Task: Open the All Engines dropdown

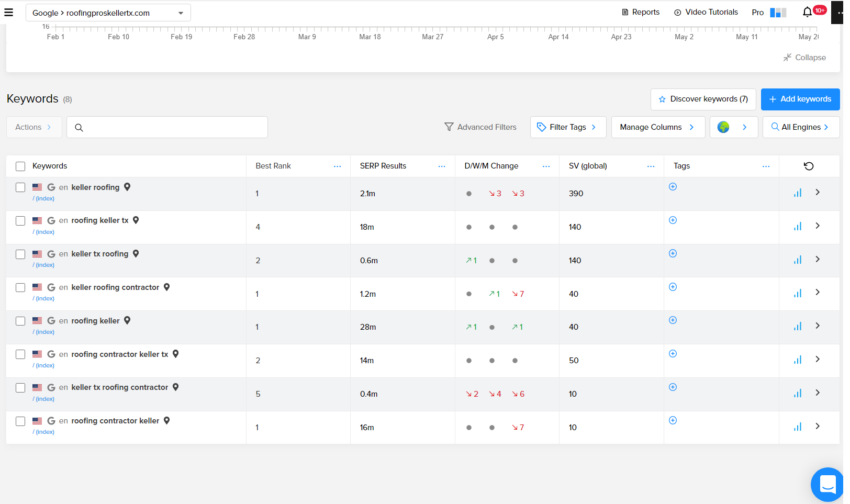Action: click(801, 127)
